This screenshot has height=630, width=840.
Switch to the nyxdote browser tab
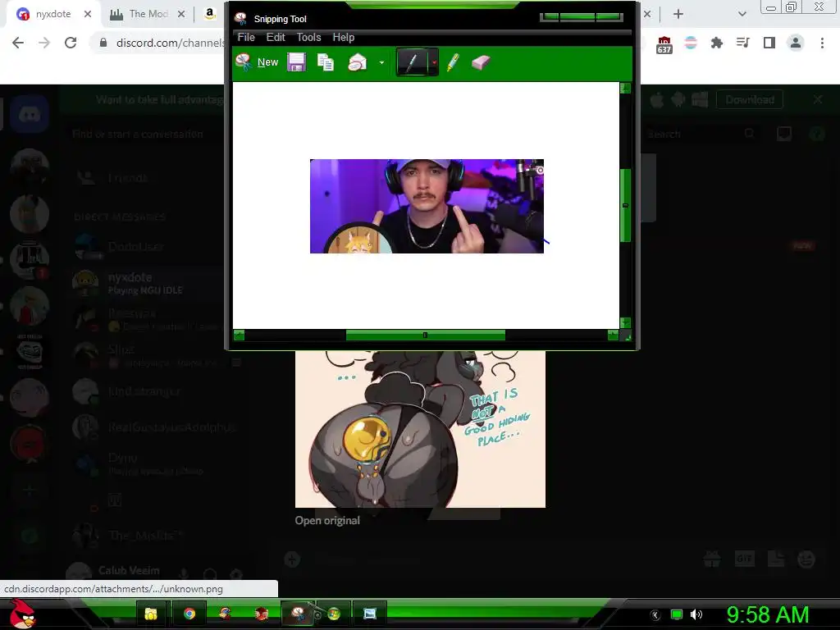52,15
